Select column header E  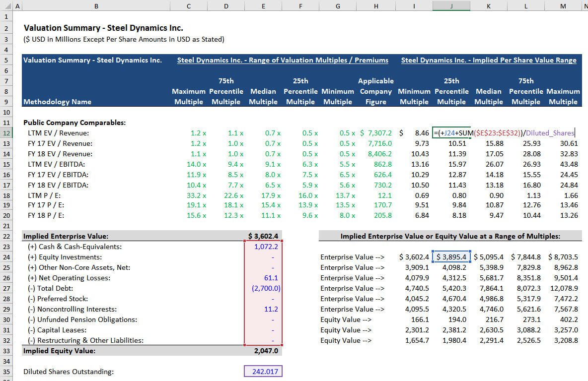click(x=263, y=6)
